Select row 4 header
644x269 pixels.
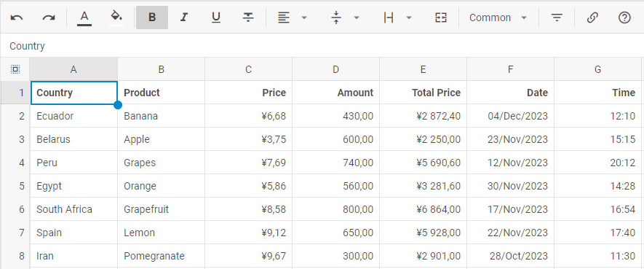click(x=15, y=163)
